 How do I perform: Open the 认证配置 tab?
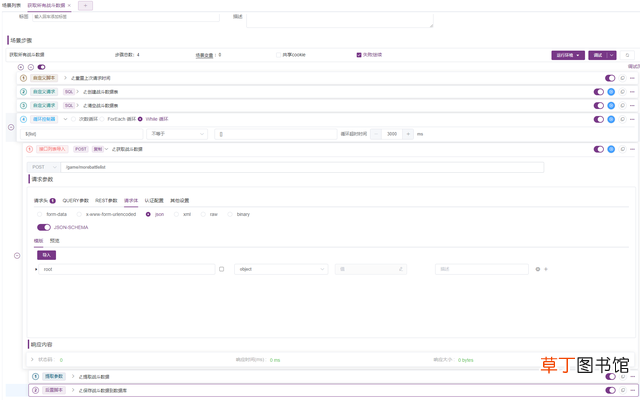[x=154, y=201]
